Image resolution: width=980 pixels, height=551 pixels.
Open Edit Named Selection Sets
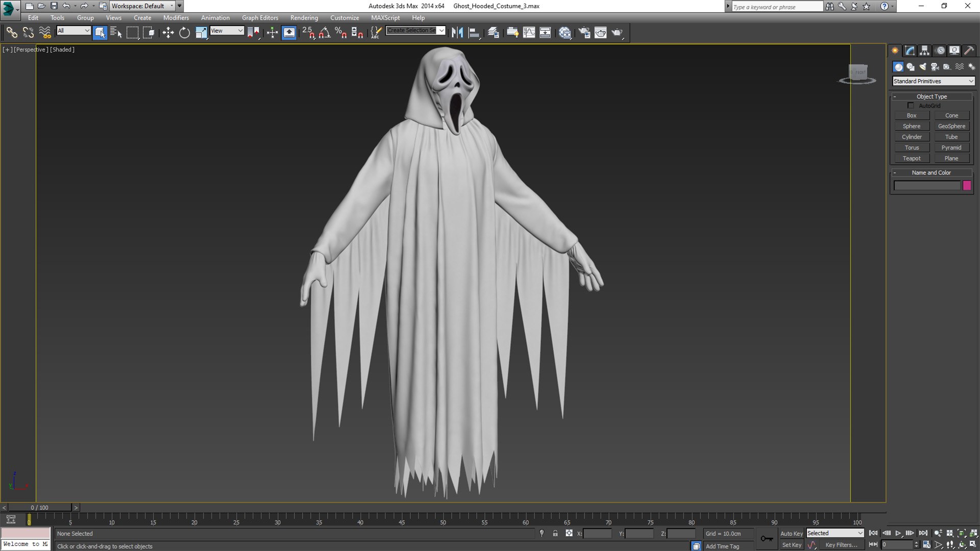tap(376, 33)
